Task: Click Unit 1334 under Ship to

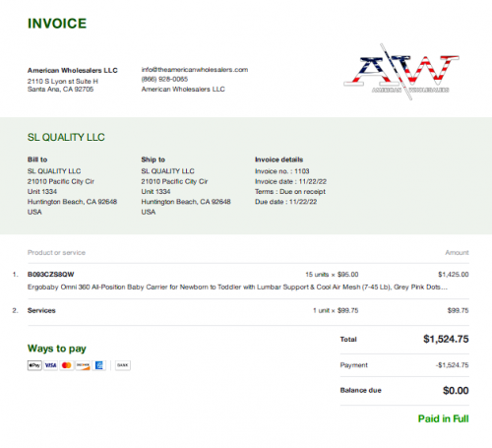Action: coord(155,192)
